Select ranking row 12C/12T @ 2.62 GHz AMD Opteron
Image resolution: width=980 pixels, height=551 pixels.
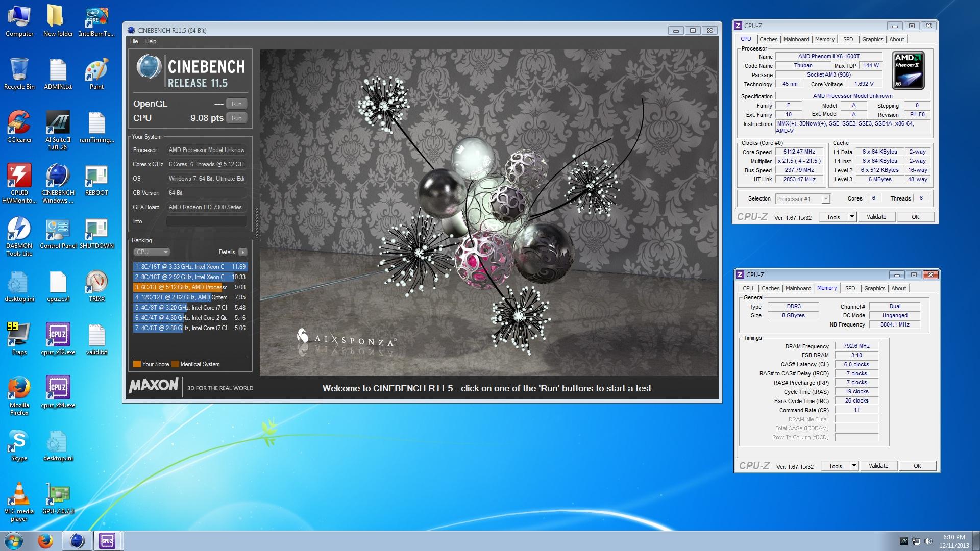tap(190, 297)
